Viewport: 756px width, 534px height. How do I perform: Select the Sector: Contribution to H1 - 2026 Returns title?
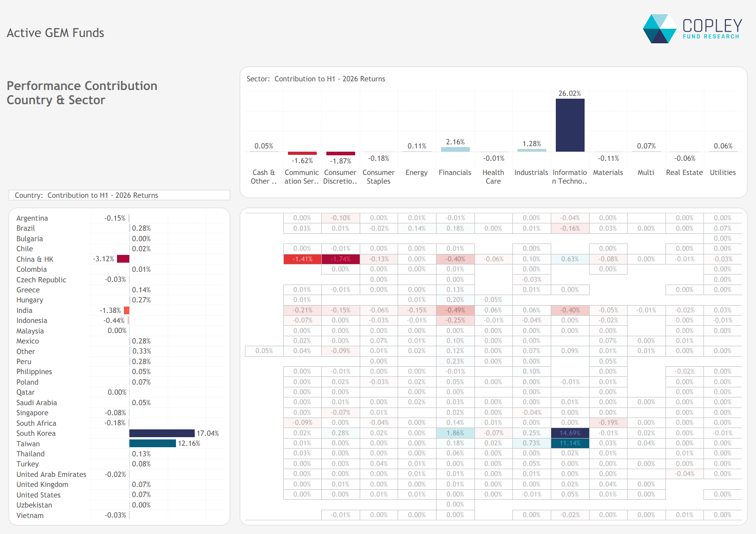tap(316, 79)
